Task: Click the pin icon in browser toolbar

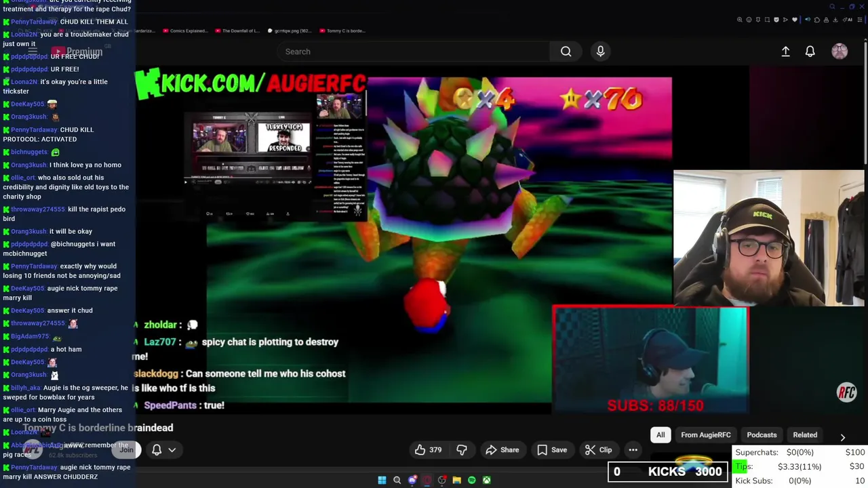Action: pyautogui.click(x=758, y=20)
